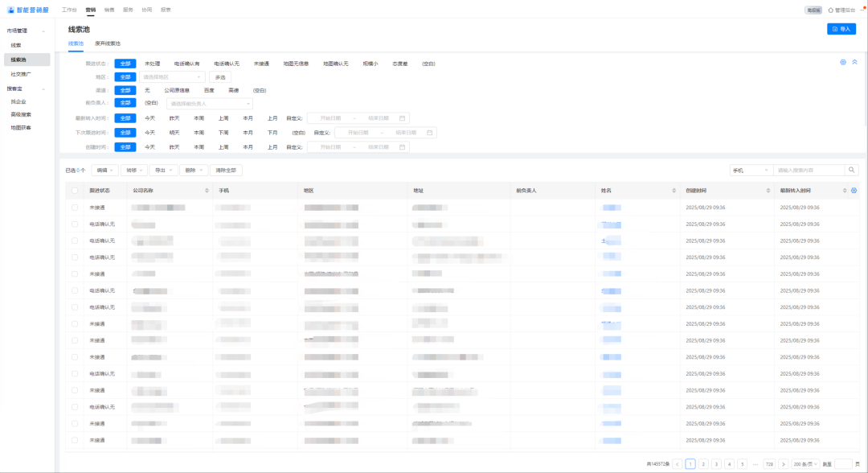Open the 转移 dropdown button
The width and height of the screenshot is (868, 473).
click(x=134, y=170)
